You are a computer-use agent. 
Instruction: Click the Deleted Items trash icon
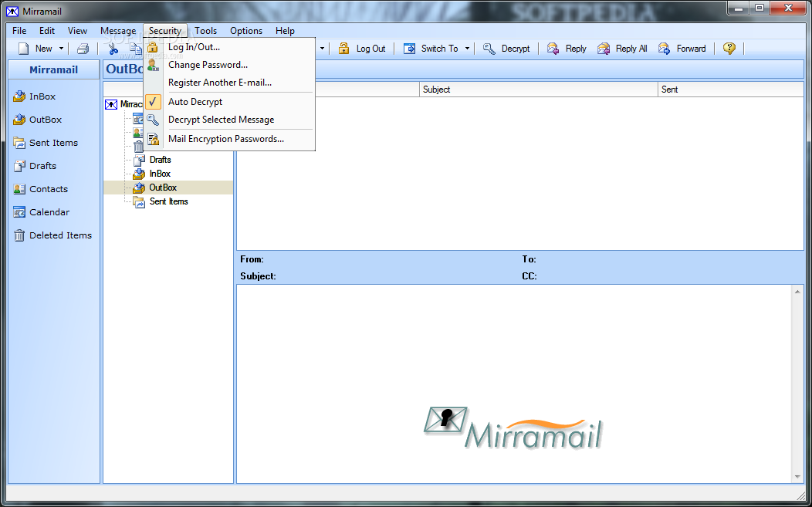click(x=19, y=235)
